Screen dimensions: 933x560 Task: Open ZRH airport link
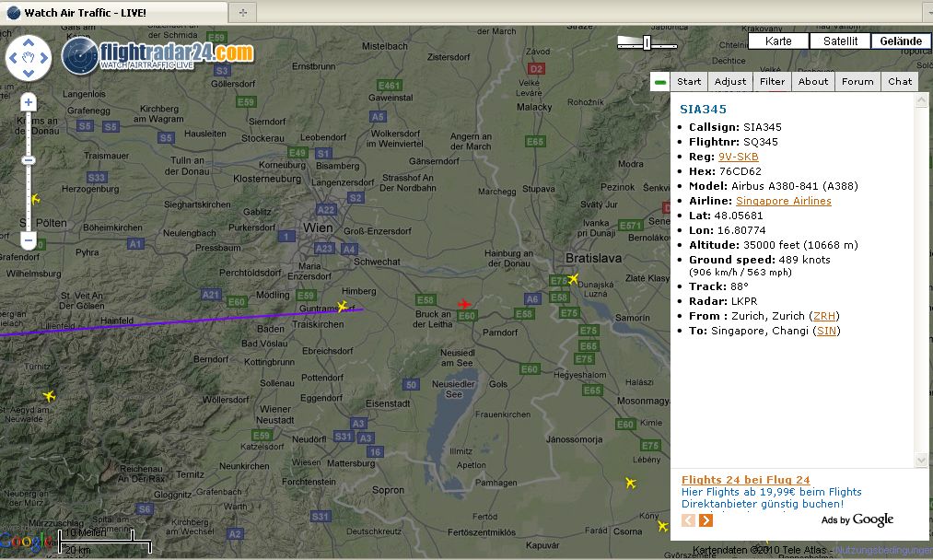tap(824, 316)
